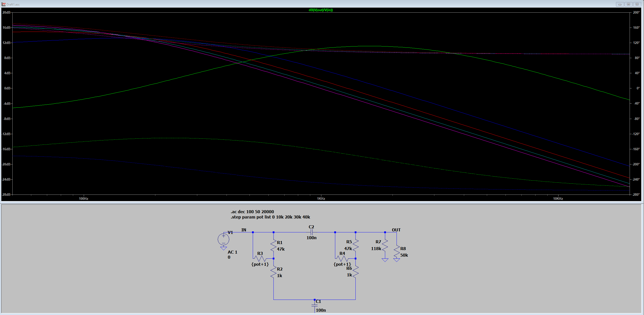Click the .ac dec 100 50 20000 directive
The width and height of the screenshot is (644, 315).
point(252,212)
